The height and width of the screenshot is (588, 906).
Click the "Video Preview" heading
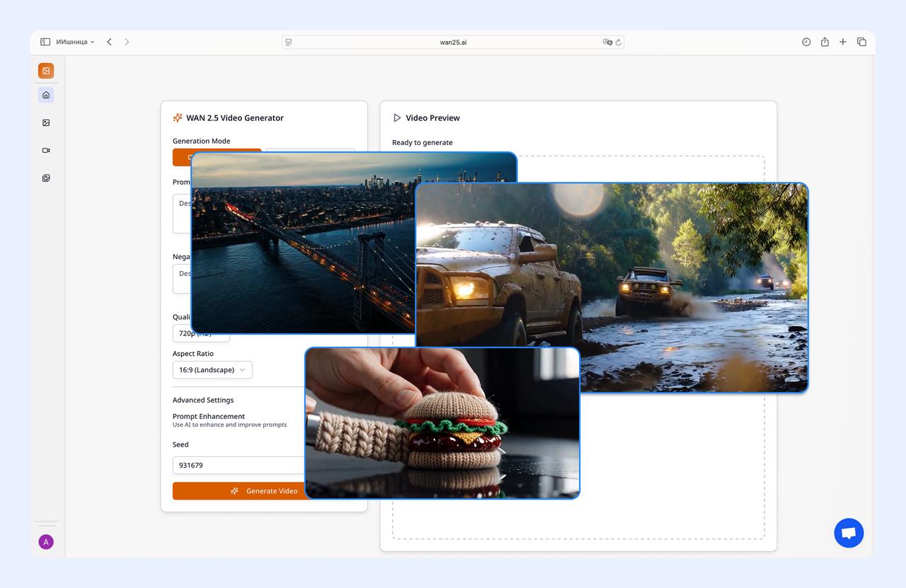433,117
